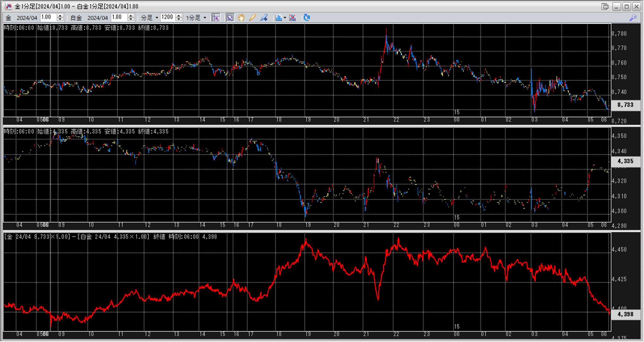This screenshot has height=342, width=644.
Task: Expand the arrow beside indicator chart icon
Action: [x=285, y=18]
